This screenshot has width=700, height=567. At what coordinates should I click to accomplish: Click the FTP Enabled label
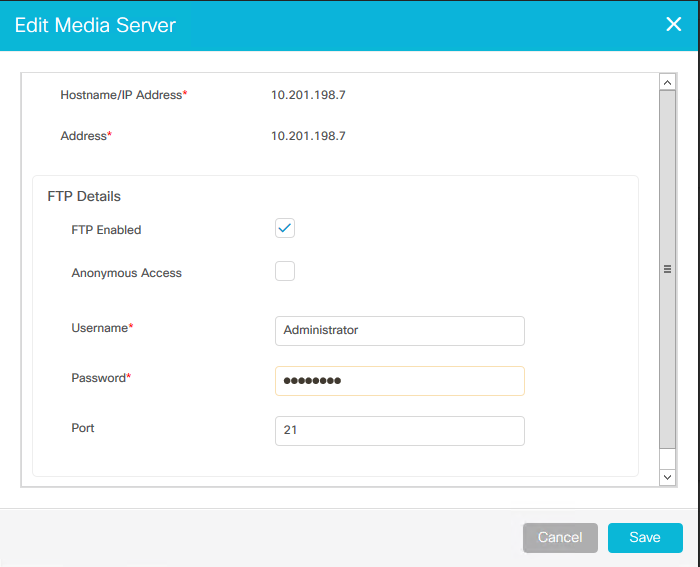click(106, 230)
